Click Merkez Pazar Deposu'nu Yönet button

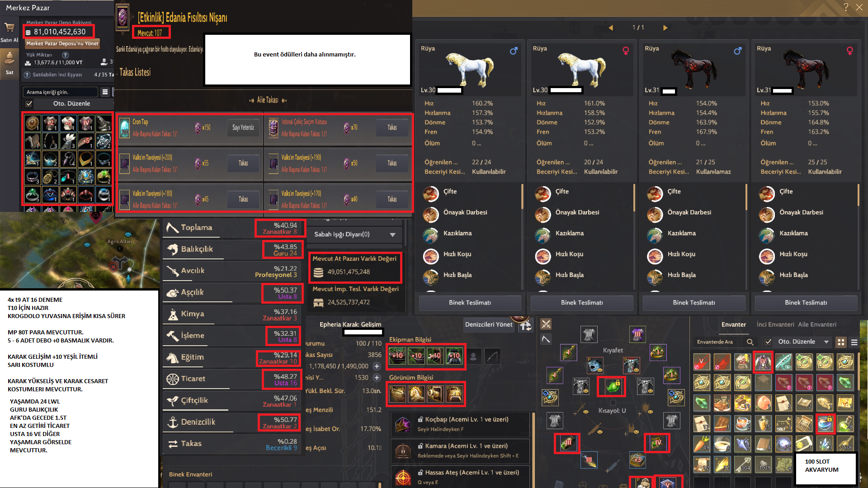click(x=62, y=43)
